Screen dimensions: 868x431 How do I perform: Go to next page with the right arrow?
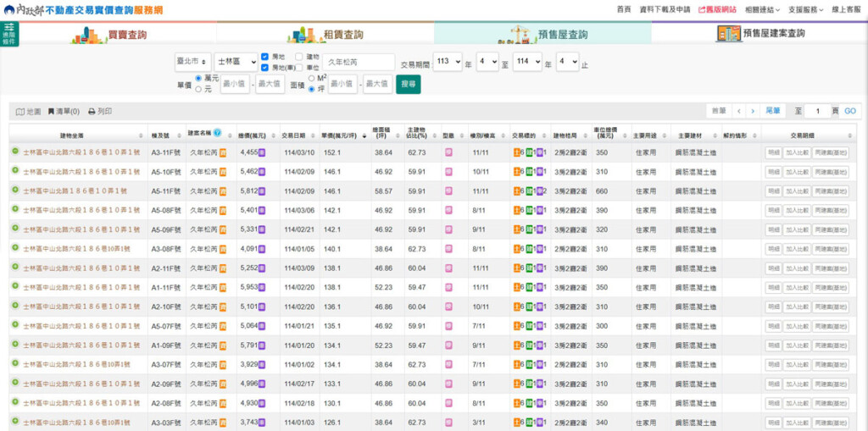pos(752,111)
